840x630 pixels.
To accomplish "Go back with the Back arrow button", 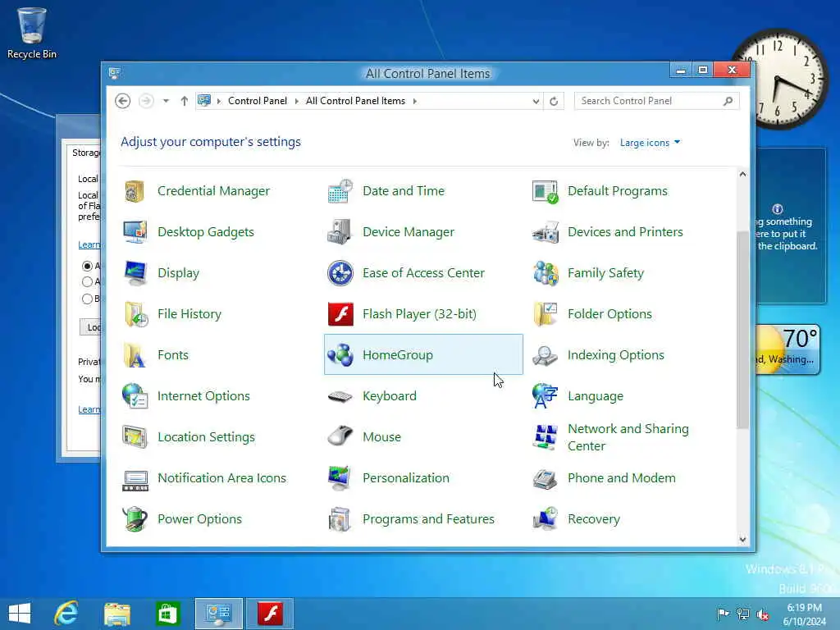I will [x=123, y=101].
